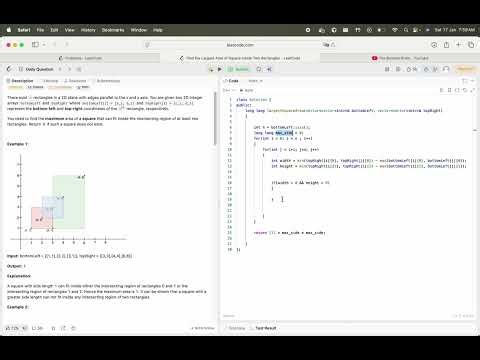This screenshot has height=360, width=480.
Task: Show the tab overview
Action: (x=471, y=44)
